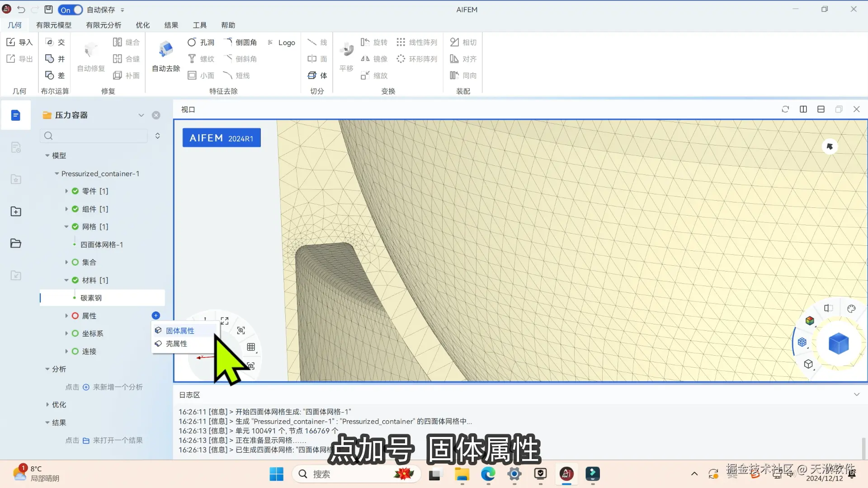Split viewport into stacked layout
Screen dimensions: 868x488
pos(821,109)
